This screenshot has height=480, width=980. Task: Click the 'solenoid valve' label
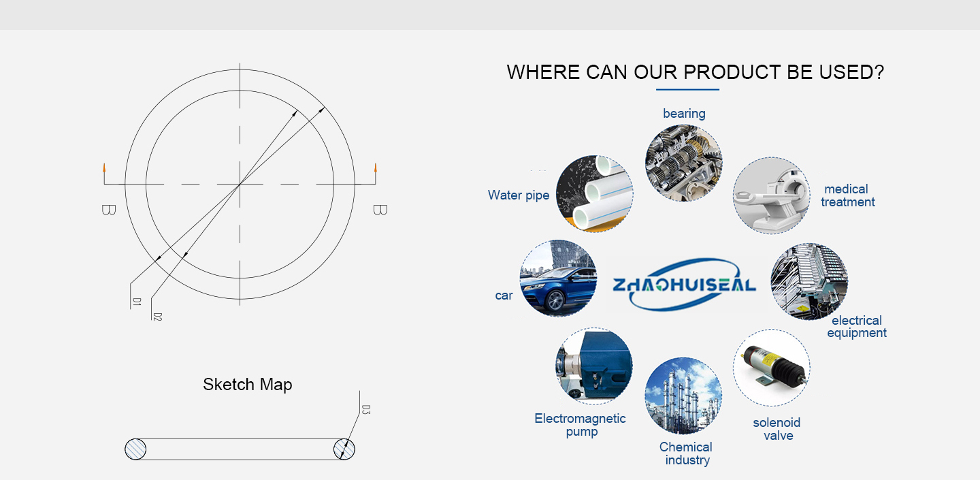tap(777, 429)
